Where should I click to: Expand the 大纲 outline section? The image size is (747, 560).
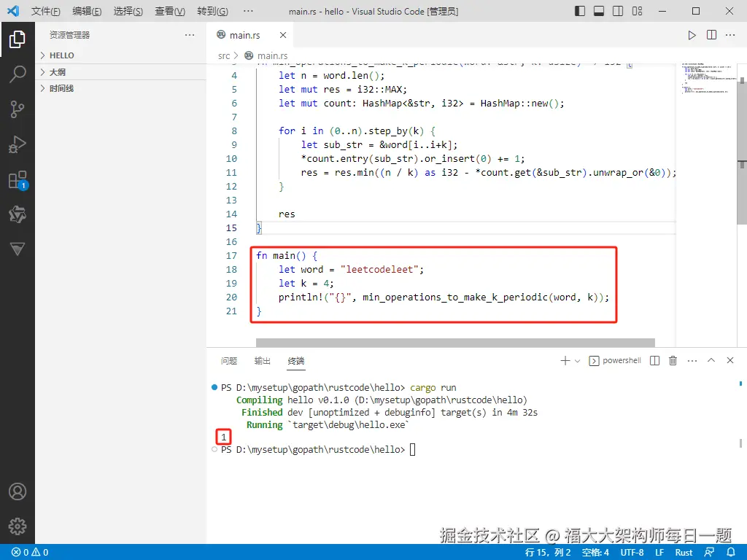120,72
